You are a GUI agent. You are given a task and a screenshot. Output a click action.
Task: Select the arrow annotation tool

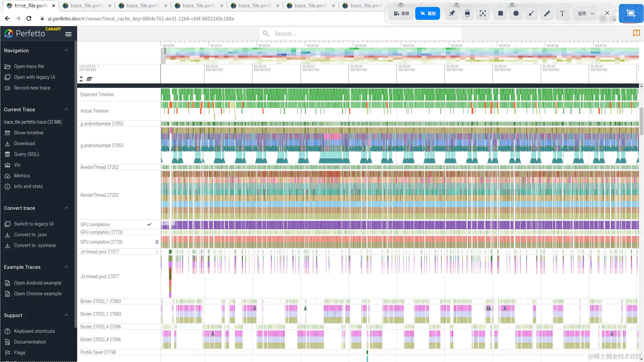(531, 13)
